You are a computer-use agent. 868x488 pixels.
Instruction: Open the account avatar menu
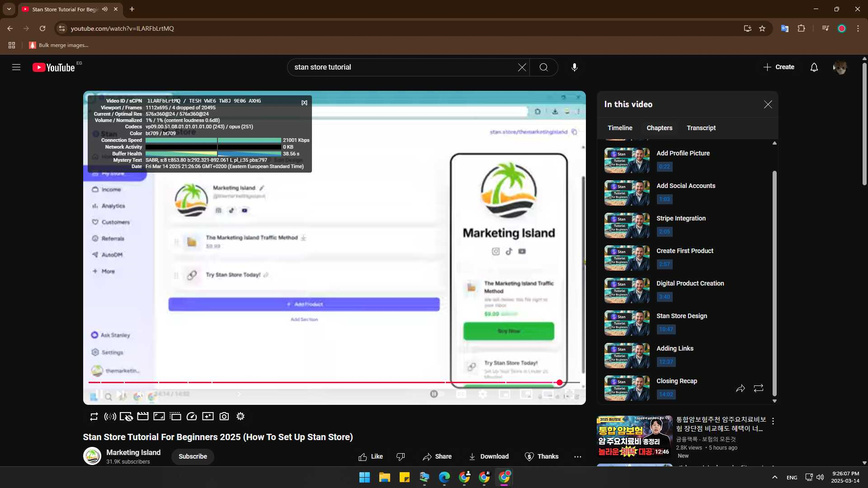click(840, 67)
